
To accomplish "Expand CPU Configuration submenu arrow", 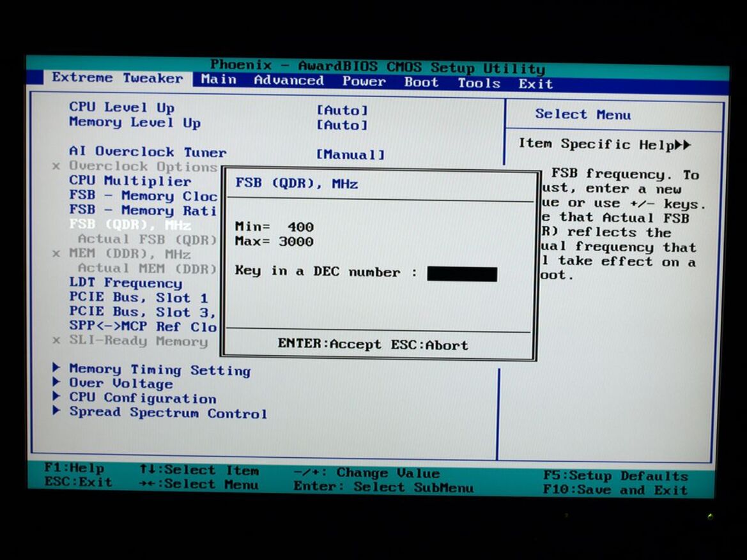I will coord(56,396).
